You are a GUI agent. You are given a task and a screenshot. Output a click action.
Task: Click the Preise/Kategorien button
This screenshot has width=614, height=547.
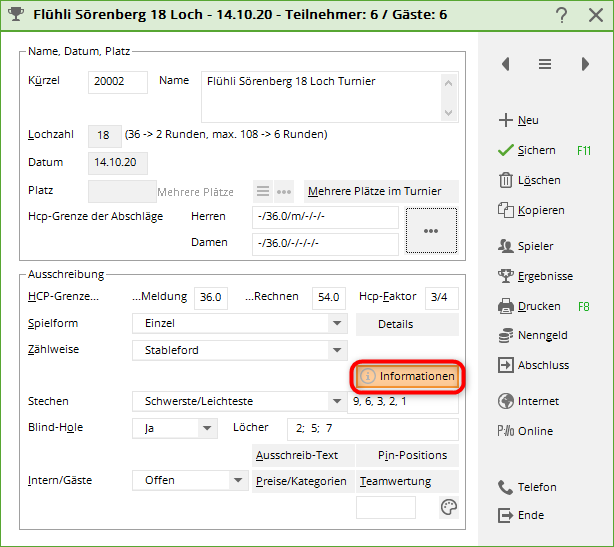pos(304,481)
